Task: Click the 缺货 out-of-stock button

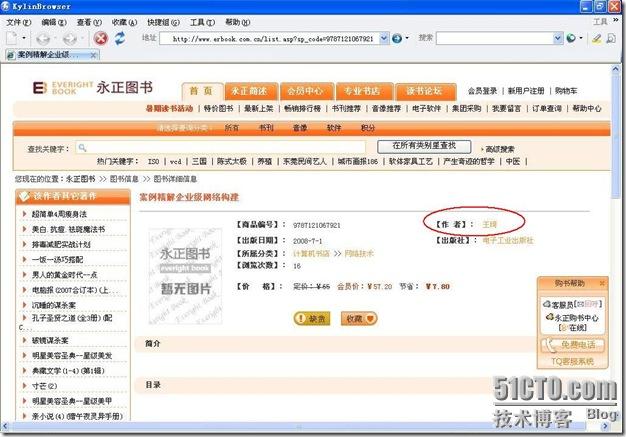Action: 312,318
